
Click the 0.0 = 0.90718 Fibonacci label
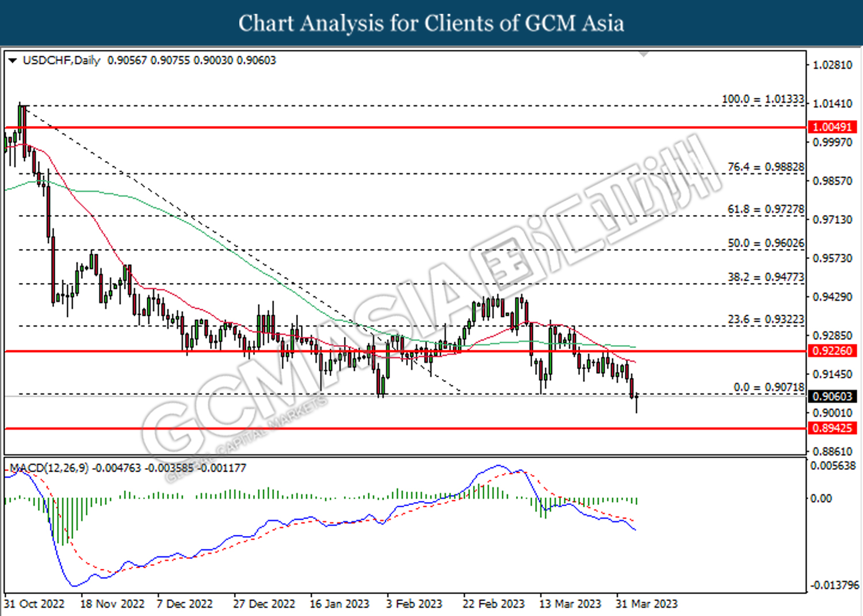tap(769, 388)
